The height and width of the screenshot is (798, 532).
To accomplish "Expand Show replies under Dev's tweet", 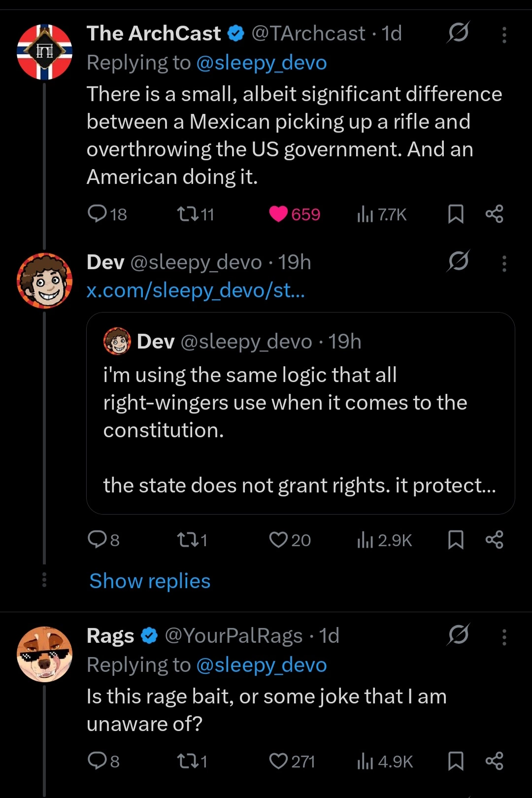I will [150, 581].
